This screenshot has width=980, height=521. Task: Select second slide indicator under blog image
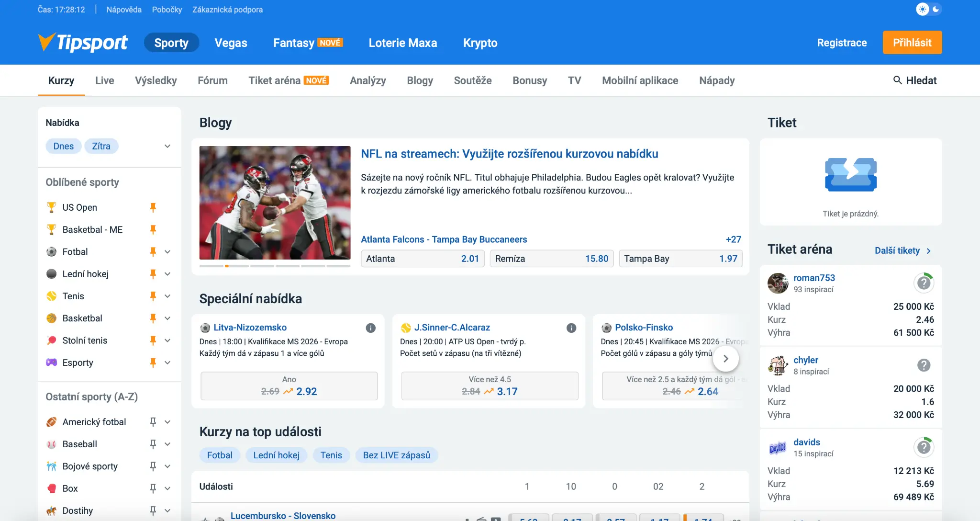pos(237,266)
